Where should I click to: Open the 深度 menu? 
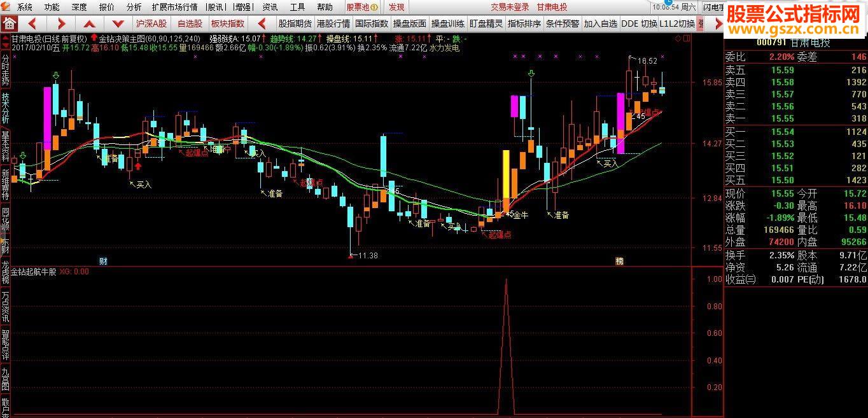click(80, 7)
